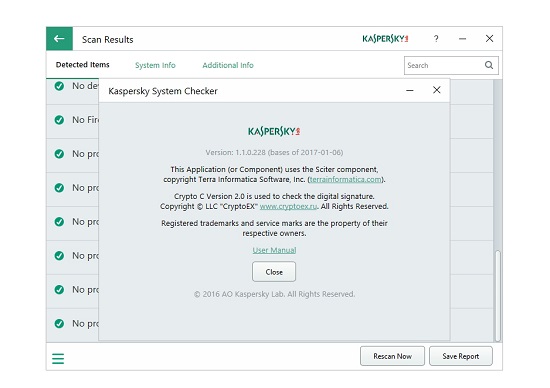This screenshot has height=388, width=550.
Task: Select the Detected Items tab
Action: coord(82,65)
